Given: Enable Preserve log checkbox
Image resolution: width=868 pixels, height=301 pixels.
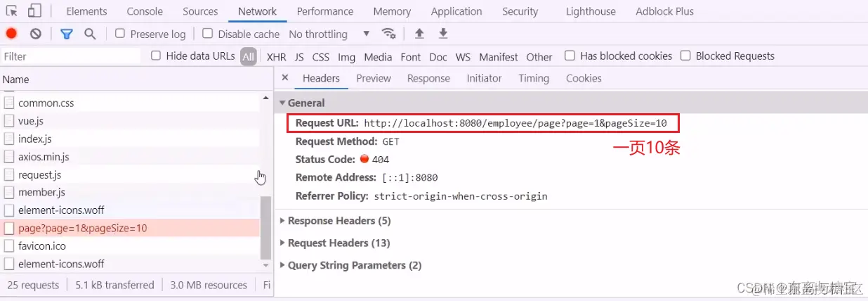Looking at the screenshot, I should [x=120, y=34].
